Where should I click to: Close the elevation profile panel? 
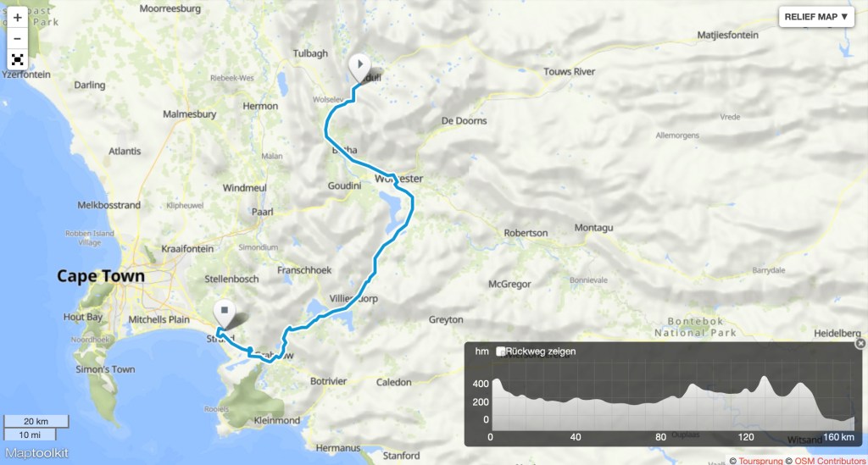tap(860, 343)
